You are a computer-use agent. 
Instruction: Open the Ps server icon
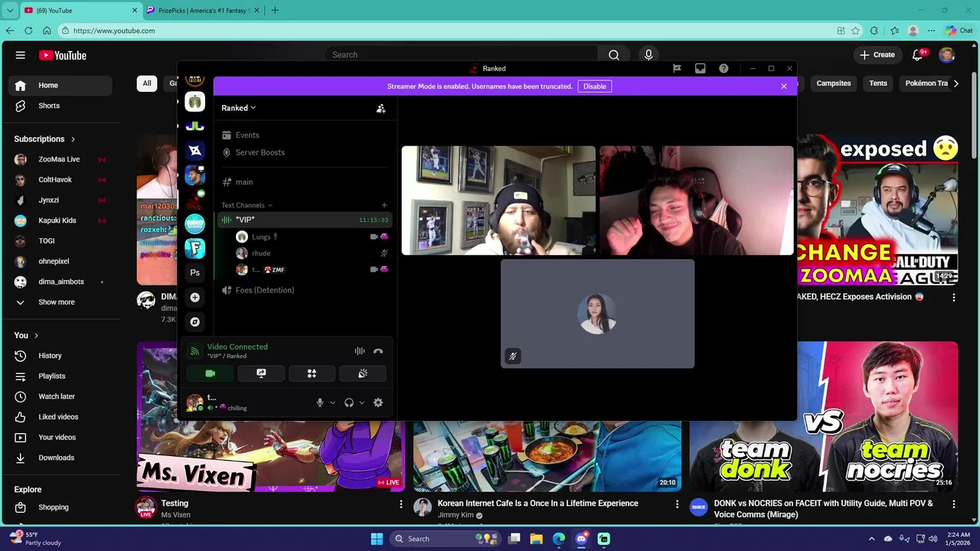[194, 272]
